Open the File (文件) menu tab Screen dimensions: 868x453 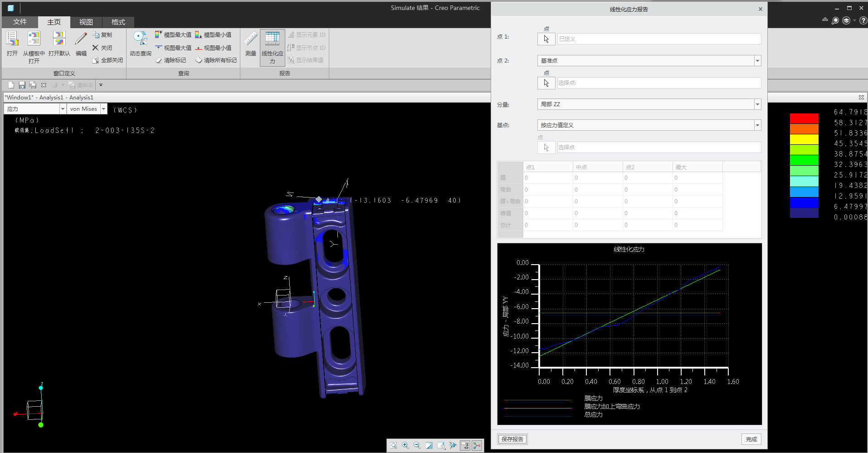coord(20,22)
